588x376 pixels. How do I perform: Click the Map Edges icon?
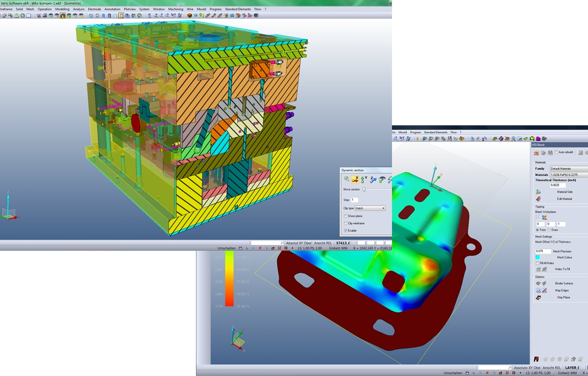tap(538, 290)
